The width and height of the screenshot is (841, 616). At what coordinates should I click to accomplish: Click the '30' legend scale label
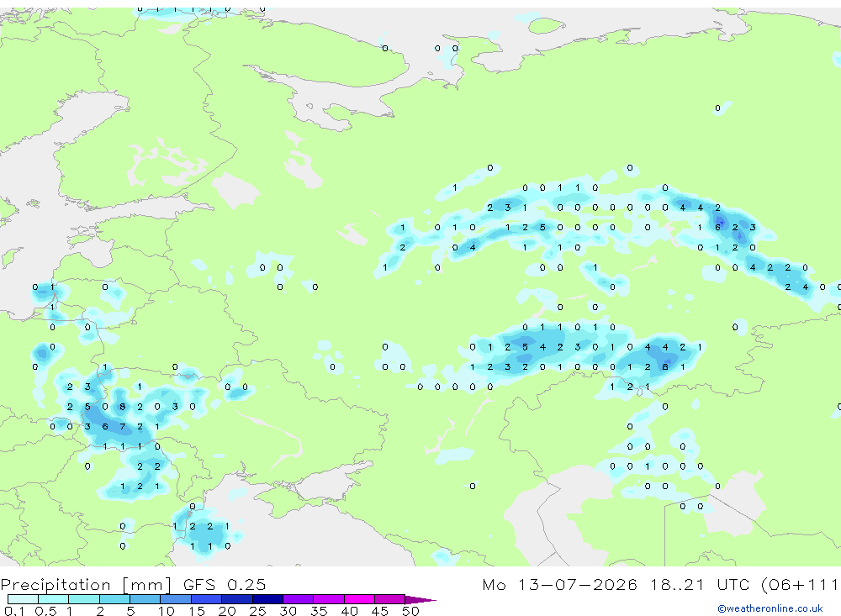click(x=288, y=611)
